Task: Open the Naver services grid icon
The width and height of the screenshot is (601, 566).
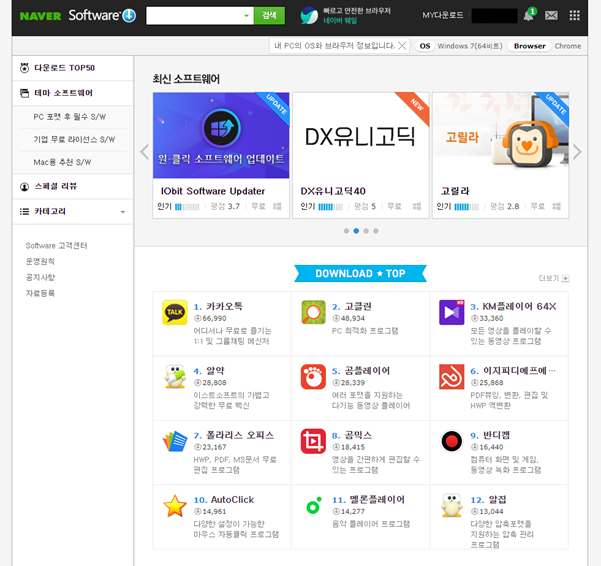Action: [574, 15]
